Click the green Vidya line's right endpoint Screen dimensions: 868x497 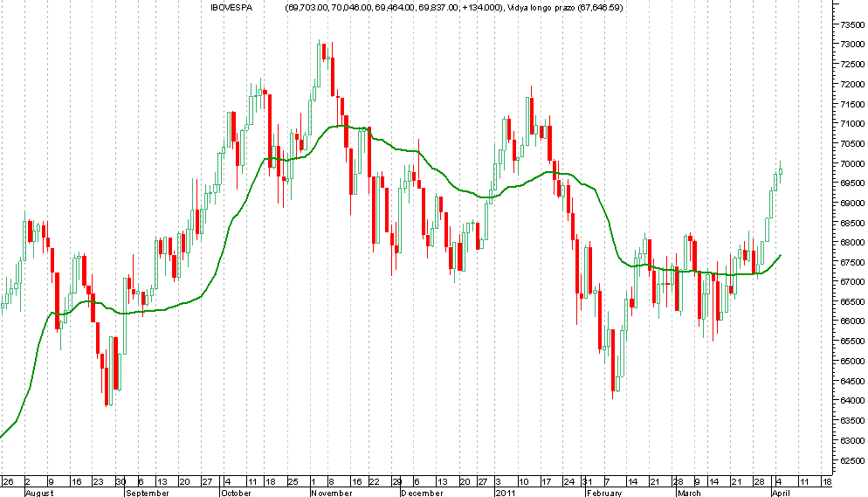(x=781, y=255)
